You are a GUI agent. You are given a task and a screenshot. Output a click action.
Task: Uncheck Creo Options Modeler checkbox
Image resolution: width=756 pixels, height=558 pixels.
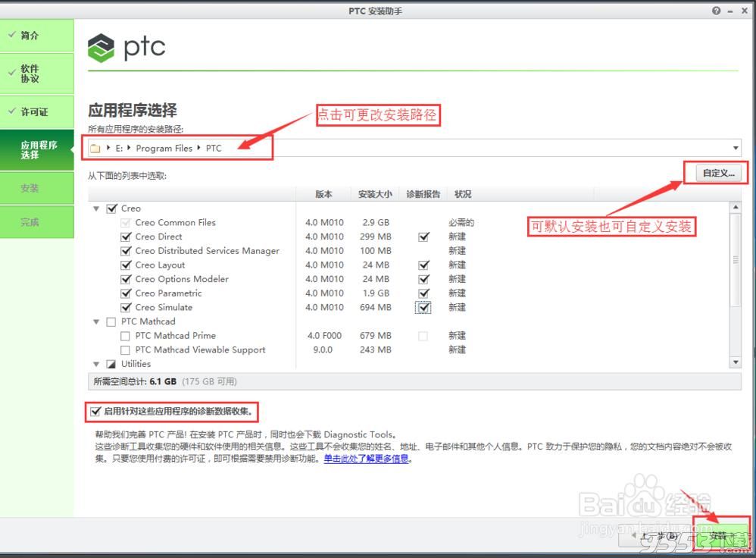(x=126, y=279)
